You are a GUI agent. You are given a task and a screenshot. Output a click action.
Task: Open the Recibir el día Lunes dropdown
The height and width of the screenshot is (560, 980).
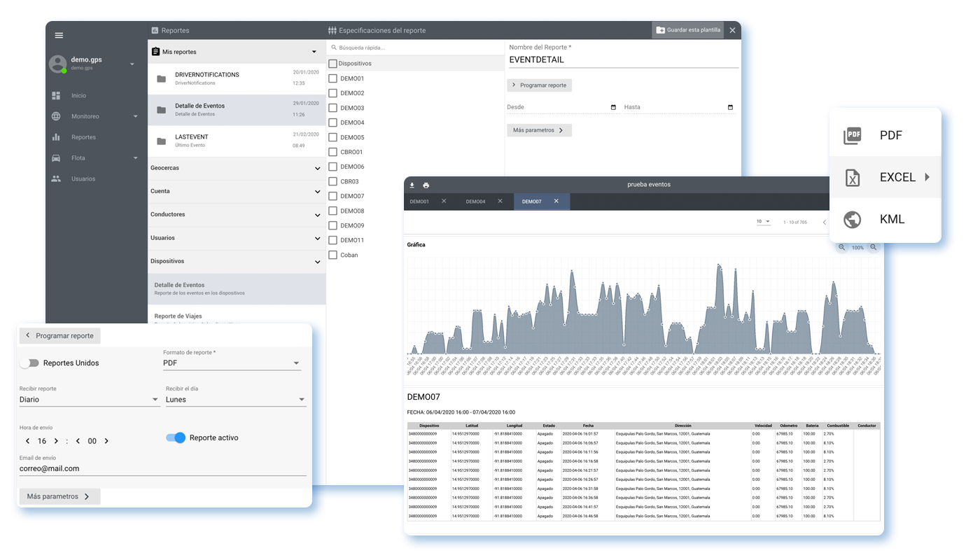[x=236, y=400]
